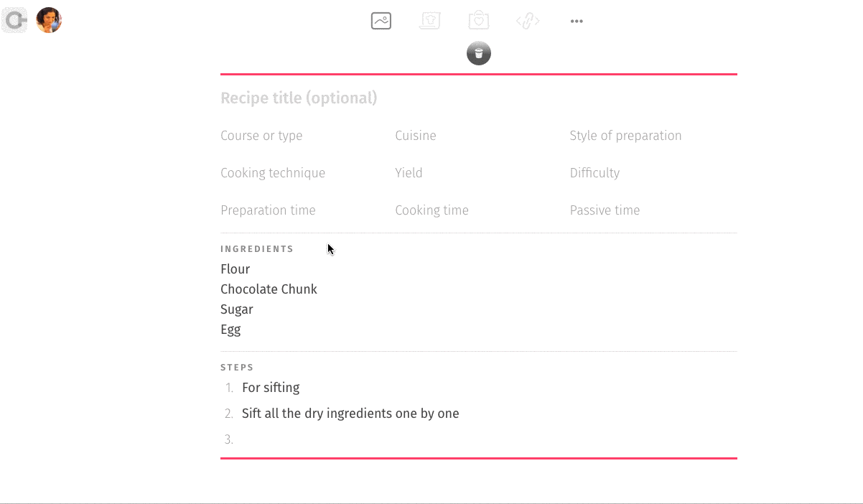Delete the recipe block with trash button
This screenshot has width=863, height=504.
(x=479, y=53)
